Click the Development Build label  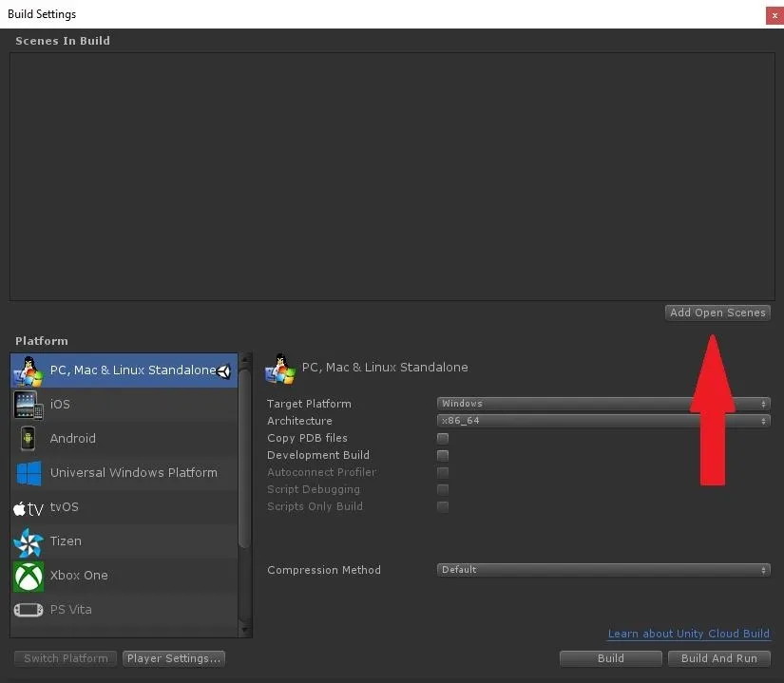point(318,455)
